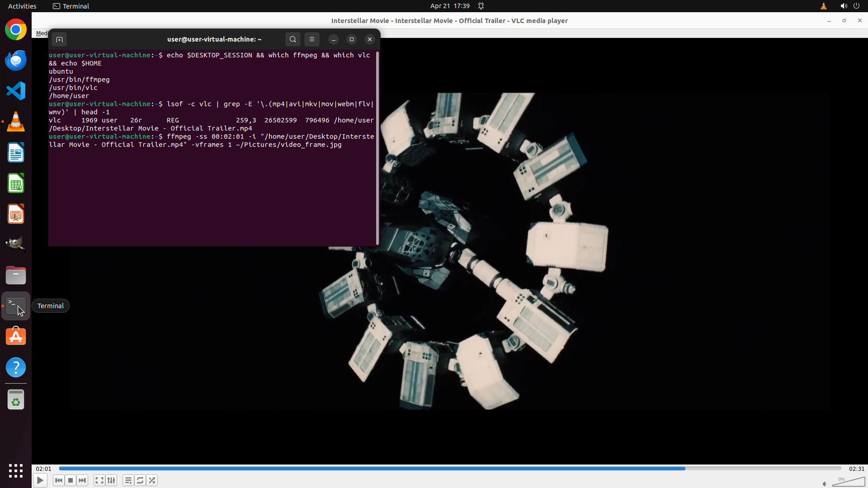Skip to next media in VLC
The width and height of the screenshot is (868, 488).
82,480
